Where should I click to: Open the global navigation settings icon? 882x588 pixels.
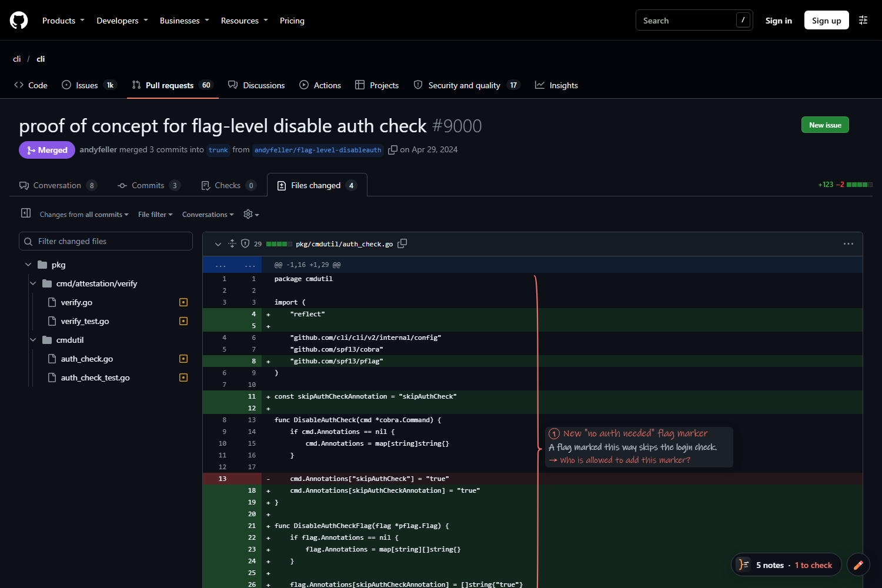[863, 20]
